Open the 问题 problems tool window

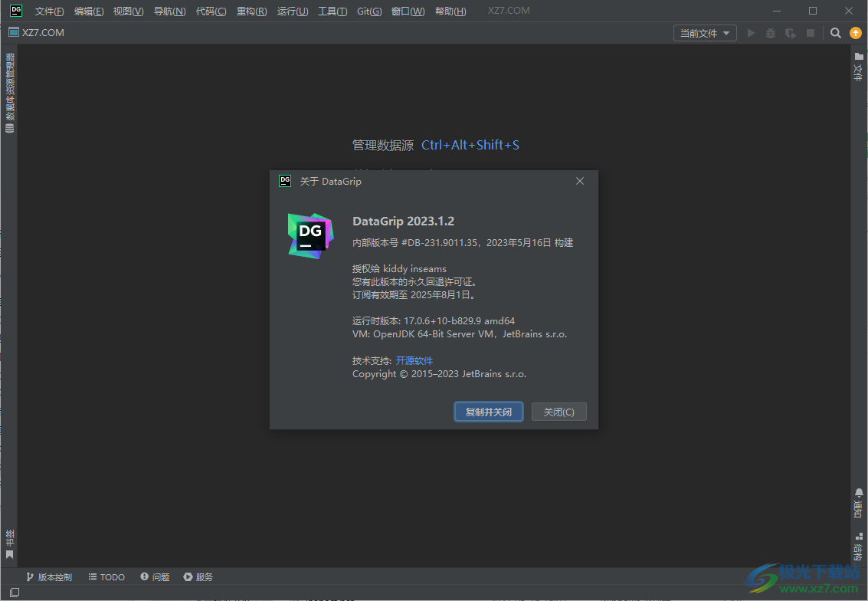point(155,577)
